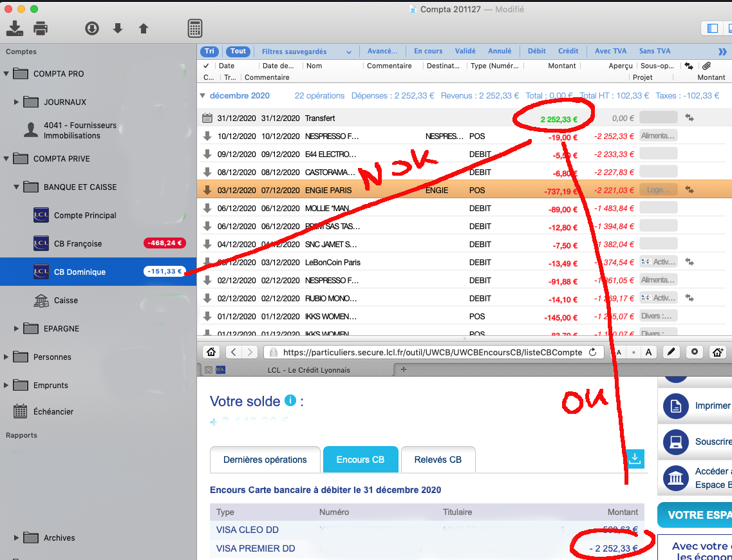Select the Caisse cash account
Screen dimensions: 732x560
coord(66,300)
